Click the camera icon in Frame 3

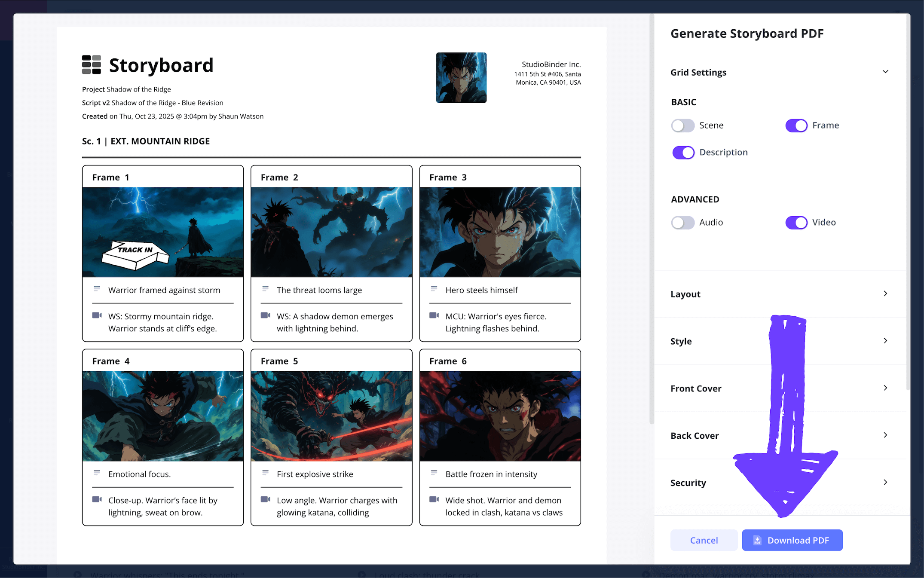(x=434, y=315)
